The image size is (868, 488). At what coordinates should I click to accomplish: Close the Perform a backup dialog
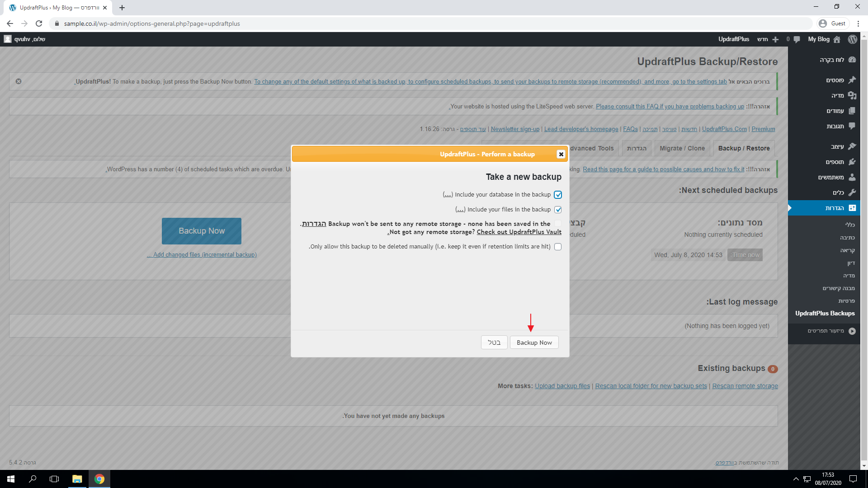(x=561, y=154)
